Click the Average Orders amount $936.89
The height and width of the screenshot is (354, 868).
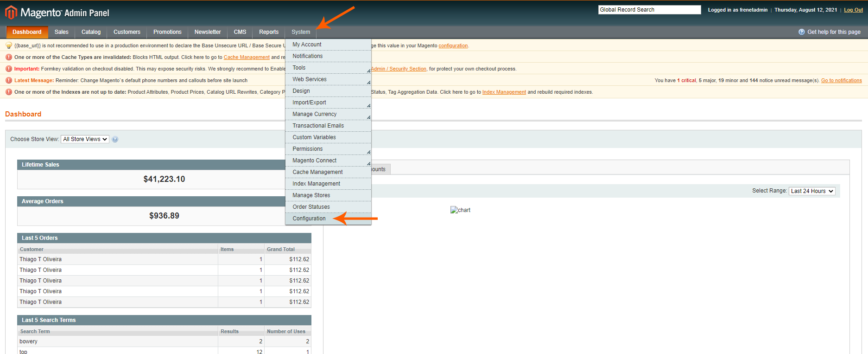tap(164, 216)
